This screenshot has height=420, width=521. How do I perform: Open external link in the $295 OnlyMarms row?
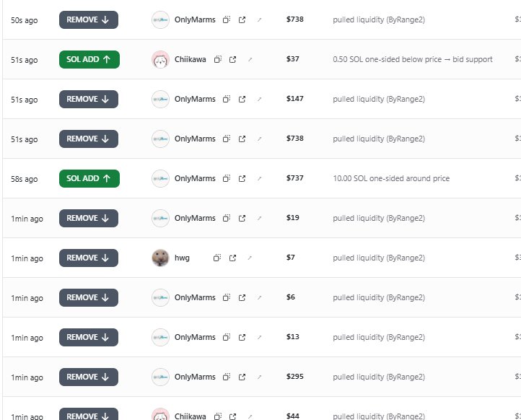242,377
